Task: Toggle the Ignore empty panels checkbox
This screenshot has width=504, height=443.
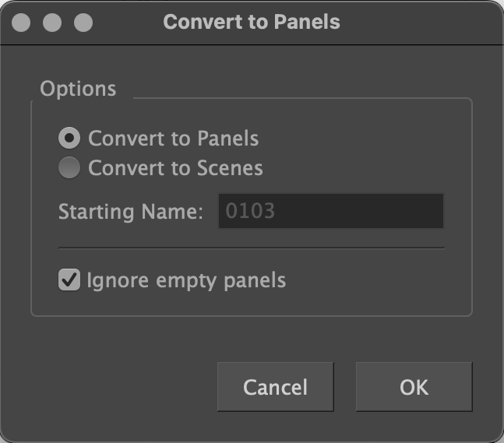Action: click(x=70, y=280)
